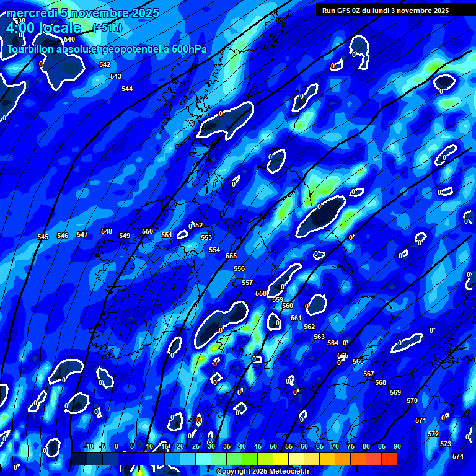
Task: Click the 540 contour label near top left
Action: point(69,39)
